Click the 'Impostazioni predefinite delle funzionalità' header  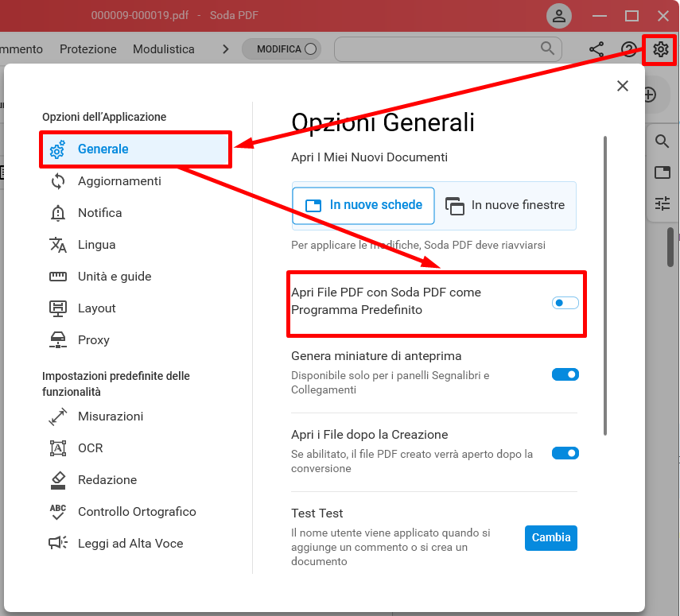point(116,384)
